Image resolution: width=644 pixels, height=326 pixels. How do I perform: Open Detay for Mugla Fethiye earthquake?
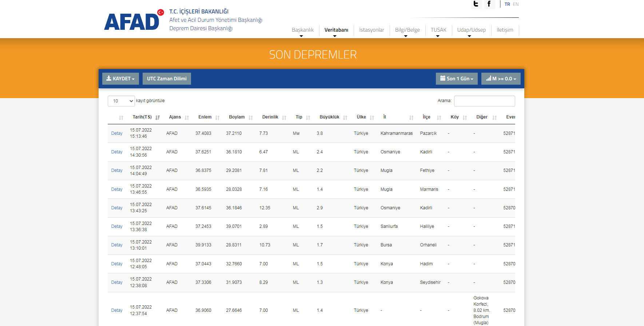117,170
